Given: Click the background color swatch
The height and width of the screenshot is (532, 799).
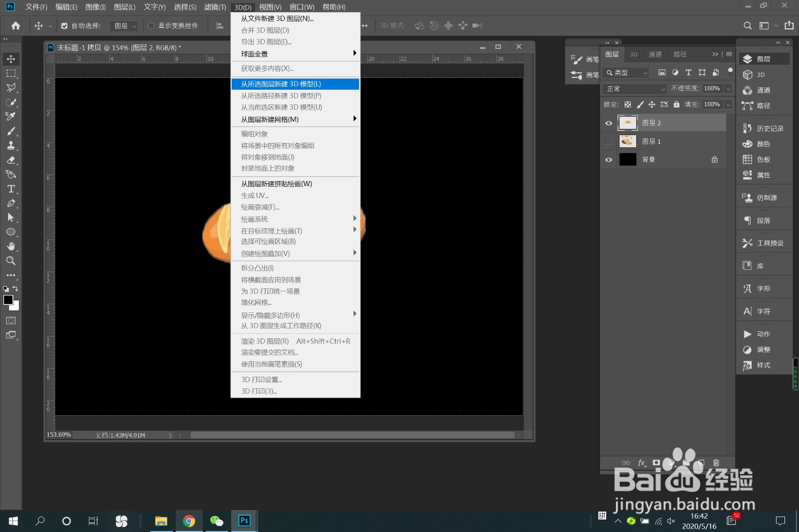Looking at the screenshot, I should click(x=16, y=307).
